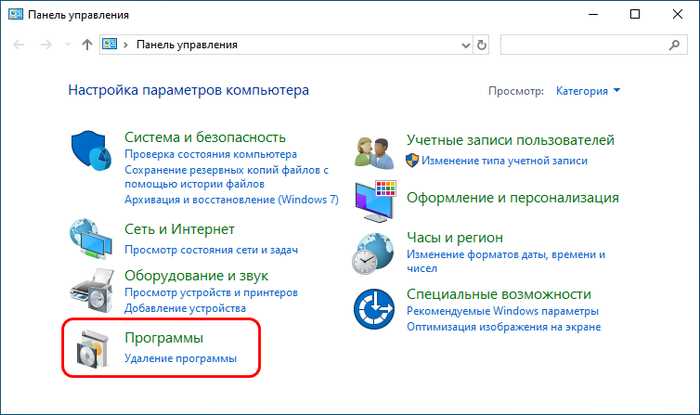Click the forward navigation arrow
This screenshot has width=700, height=415.
pos(46,45)
